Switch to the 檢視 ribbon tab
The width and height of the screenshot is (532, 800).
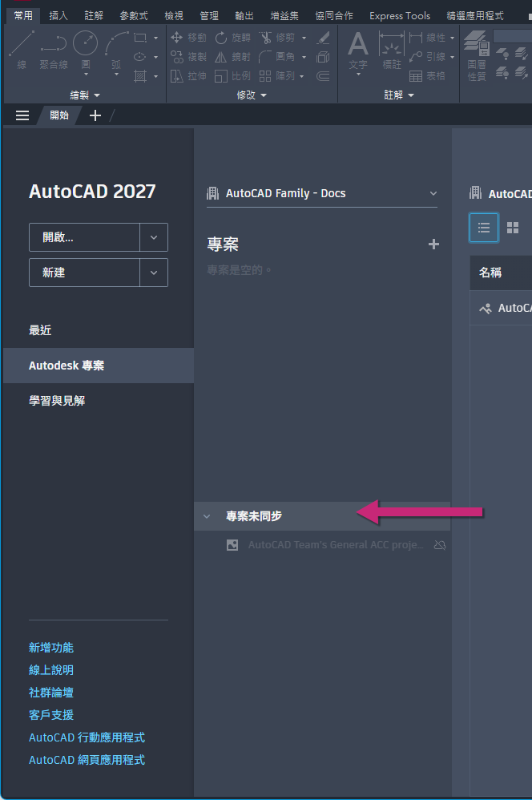pos(174,16)
